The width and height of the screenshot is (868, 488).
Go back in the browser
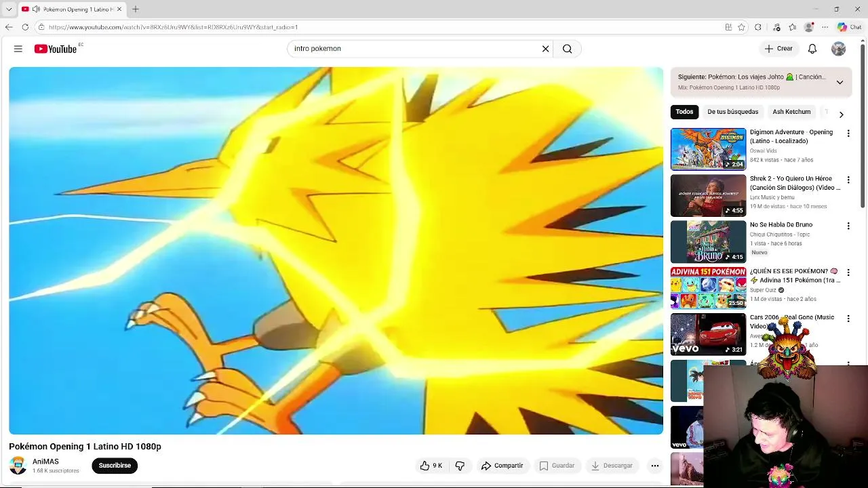point(9,27)
